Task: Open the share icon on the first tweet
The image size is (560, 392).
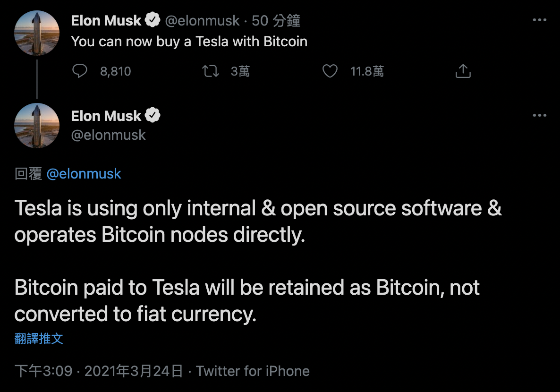Action: coord(463,71)
